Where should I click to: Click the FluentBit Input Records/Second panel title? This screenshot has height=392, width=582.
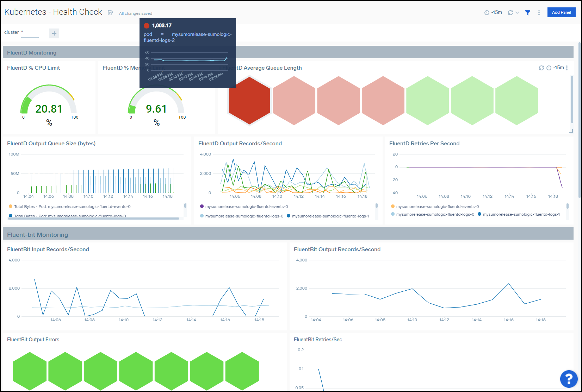[x=48, y=249]
